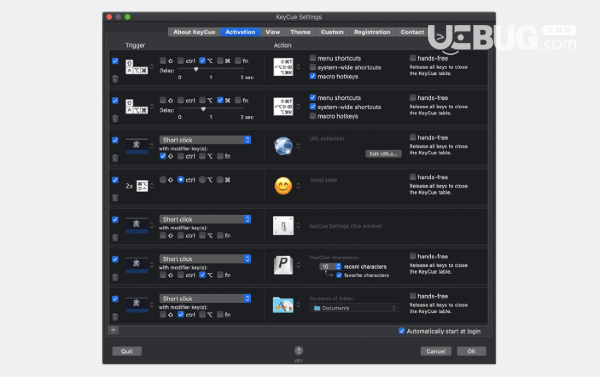Confirm settings with OK button
The width and height of the screenshot is (600, 377).
coord(471,351)
